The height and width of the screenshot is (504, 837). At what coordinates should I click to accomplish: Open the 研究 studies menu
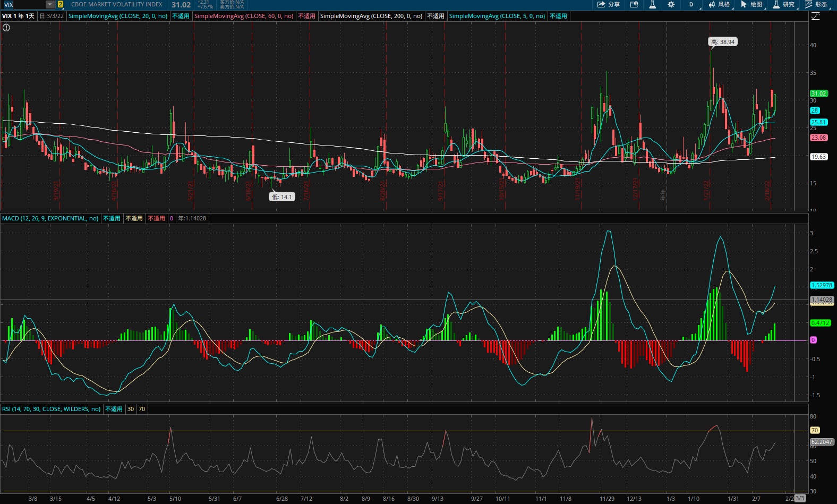tap(784, 4)
